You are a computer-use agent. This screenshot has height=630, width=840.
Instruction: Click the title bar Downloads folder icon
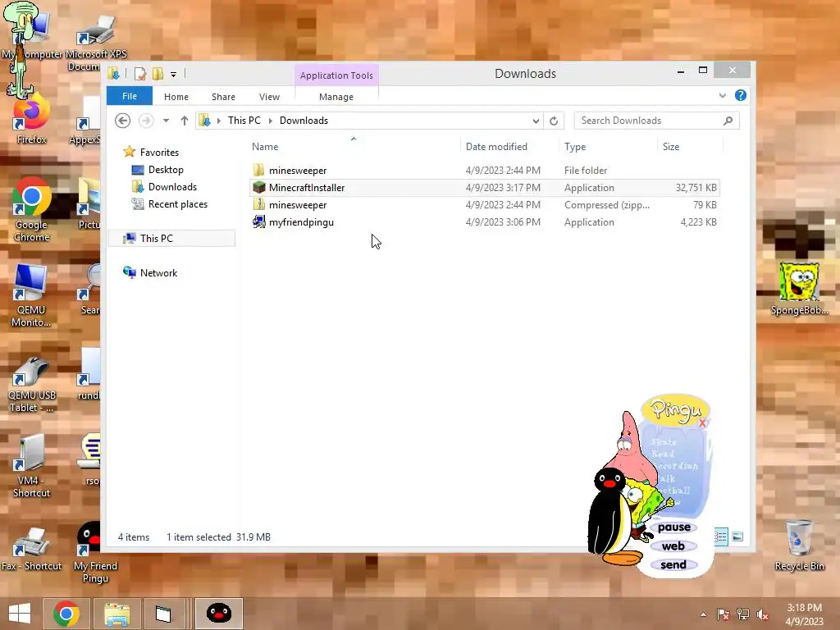click(x=113, y=74)
